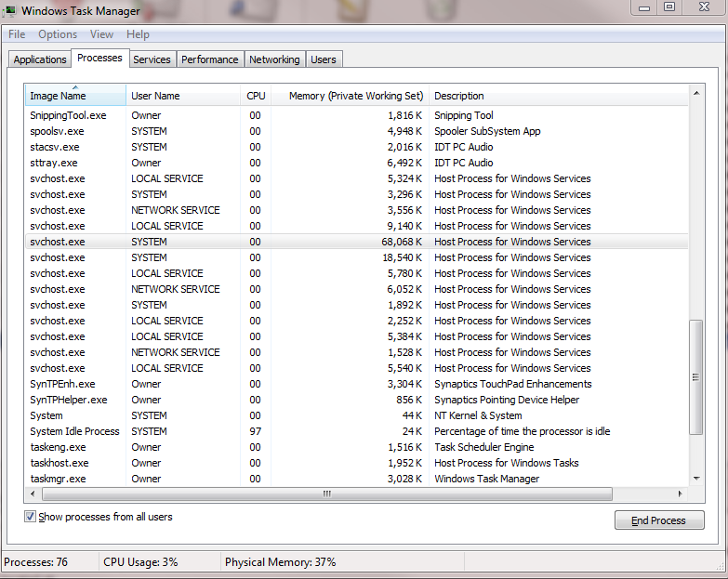Switch to the Services tab
The width and height of the screenshot is (728, 579).
click(152, 59)
